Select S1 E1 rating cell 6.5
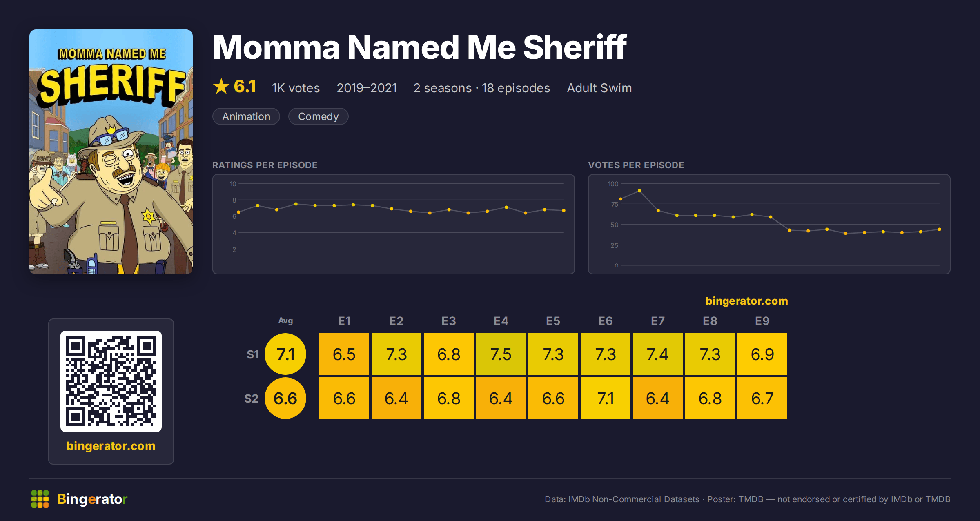The width and height of the screenshot is (980, 521). [x=344, y=354]
